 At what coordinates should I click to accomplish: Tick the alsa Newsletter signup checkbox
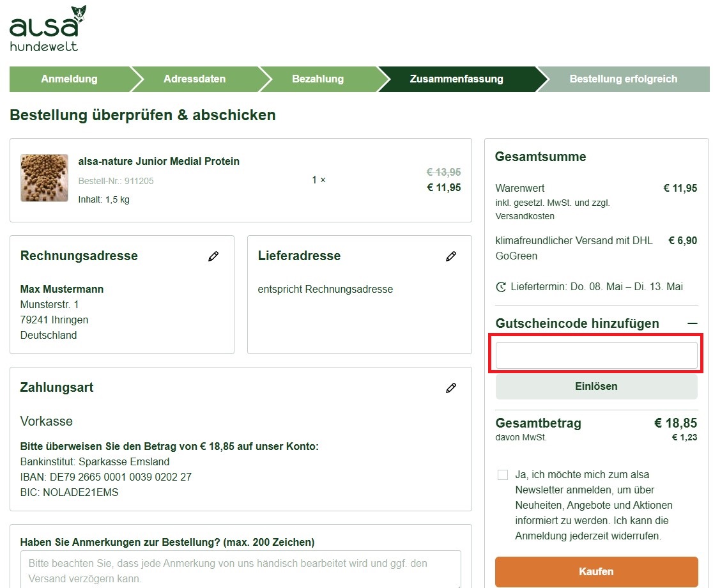click(x=502, y=475)
